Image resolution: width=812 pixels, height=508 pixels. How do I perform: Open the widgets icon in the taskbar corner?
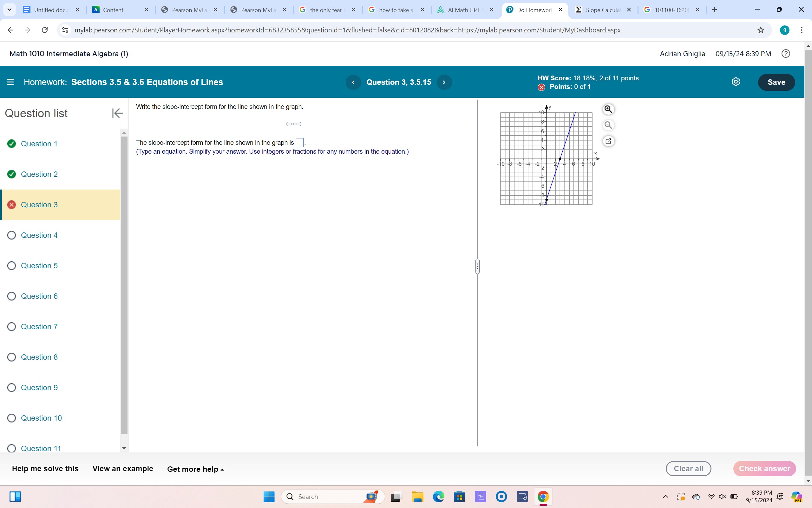coord(15,497)
